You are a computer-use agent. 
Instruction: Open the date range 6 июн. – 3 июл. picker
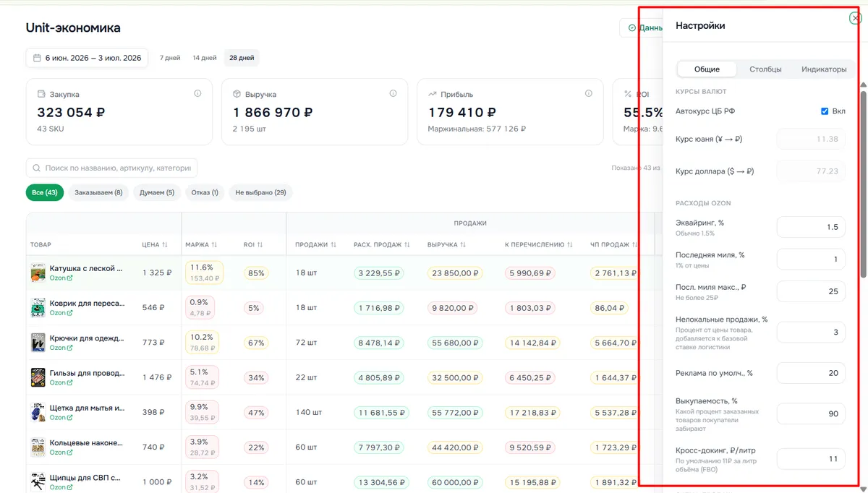87,58
